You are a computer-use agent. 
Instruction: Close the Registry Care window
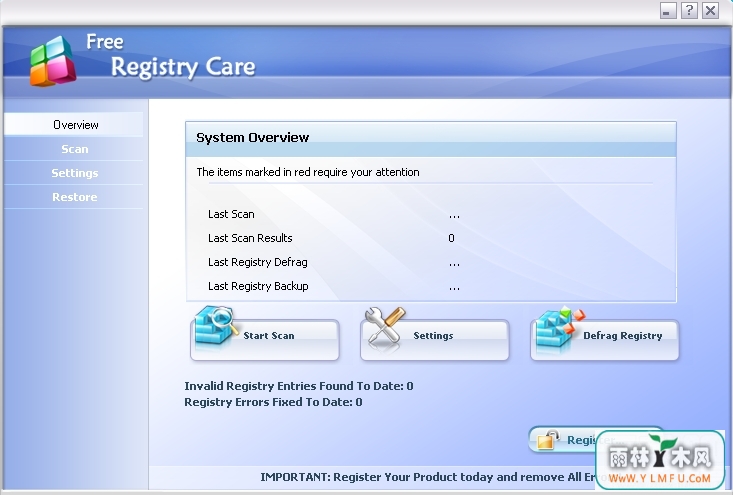pyautogui.click(x=710, y=10)
